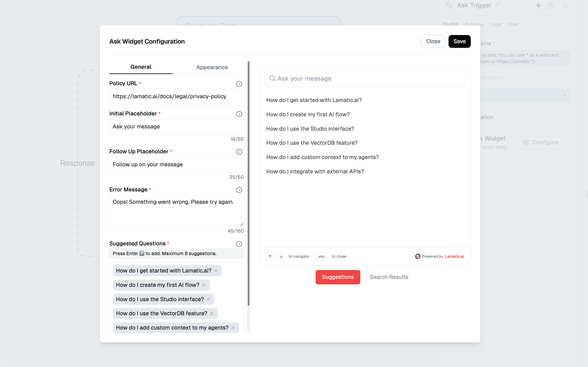This screenshot has height=367, width=588.
Task: Remove the 'How do I create my first AI flow?' suggestion
Action: tap(204, 285)
